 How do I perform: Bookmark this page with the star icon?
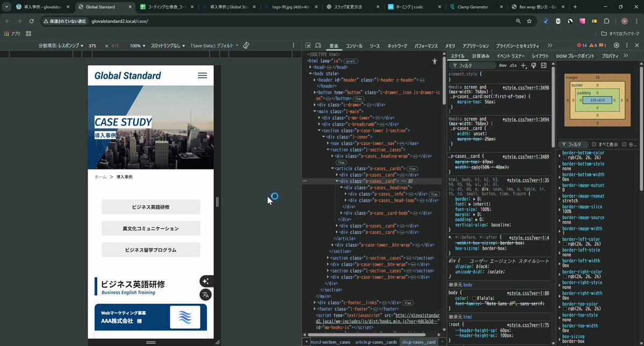tap(530, 21)
